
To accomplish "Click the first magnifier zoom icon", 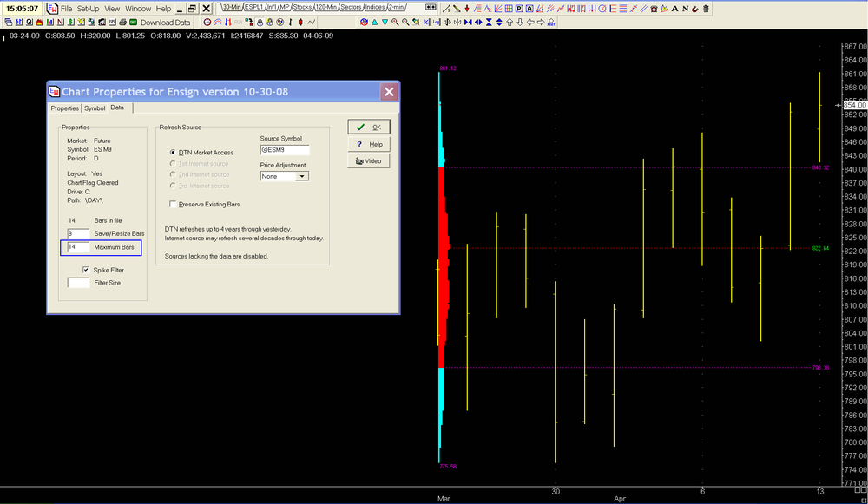I will 395,23.
